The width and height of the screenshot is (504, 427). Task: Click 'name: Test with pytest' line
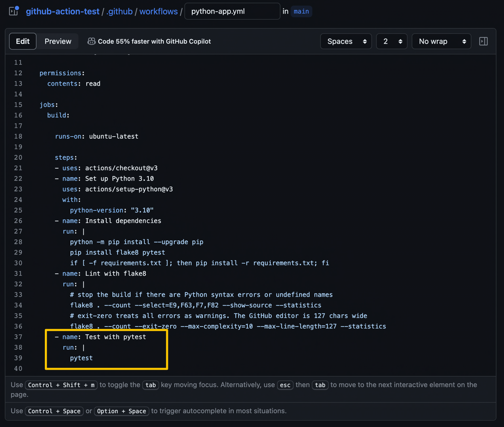pyautogui.click(x=100, y=337)
